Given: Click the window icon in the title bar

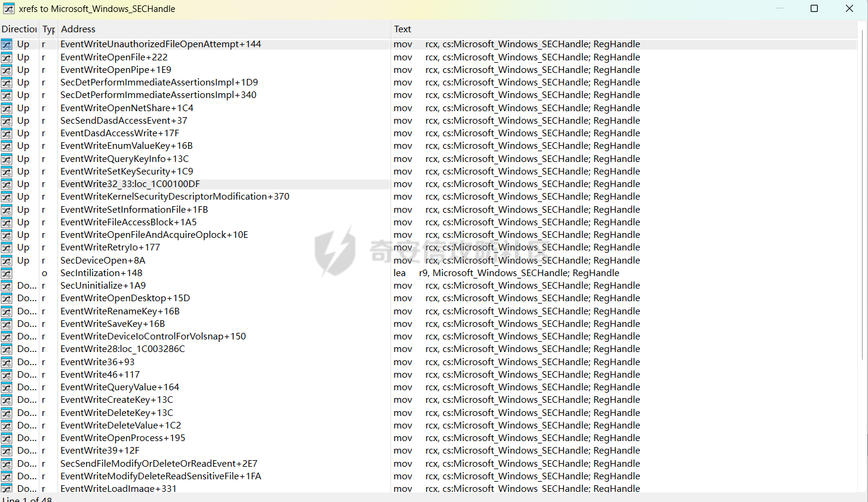Looking at the screenshot, I should pyautogui.click(x=9, y=9).
